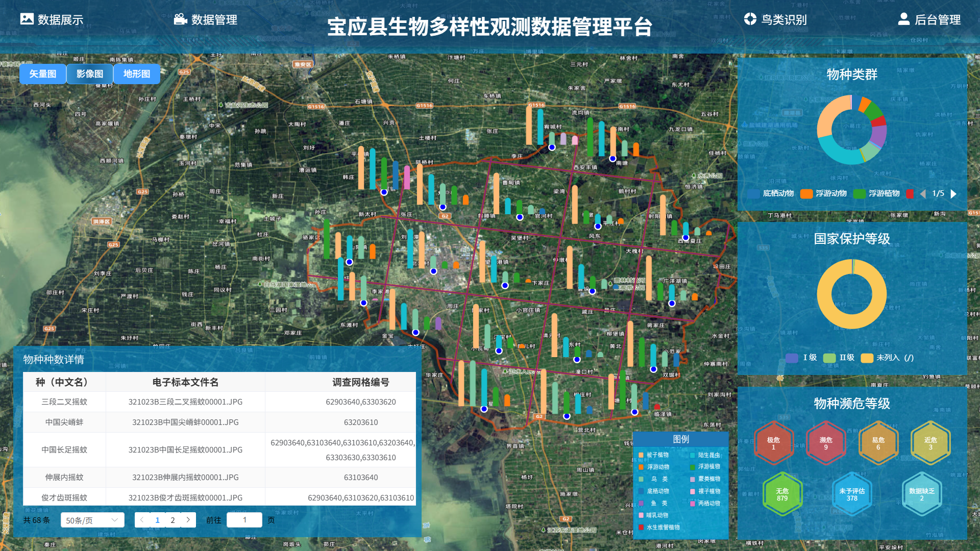Click 两栖动物 entry in 图例 legend
Viewport: 980px width, 551px height.
coord(705,504)
